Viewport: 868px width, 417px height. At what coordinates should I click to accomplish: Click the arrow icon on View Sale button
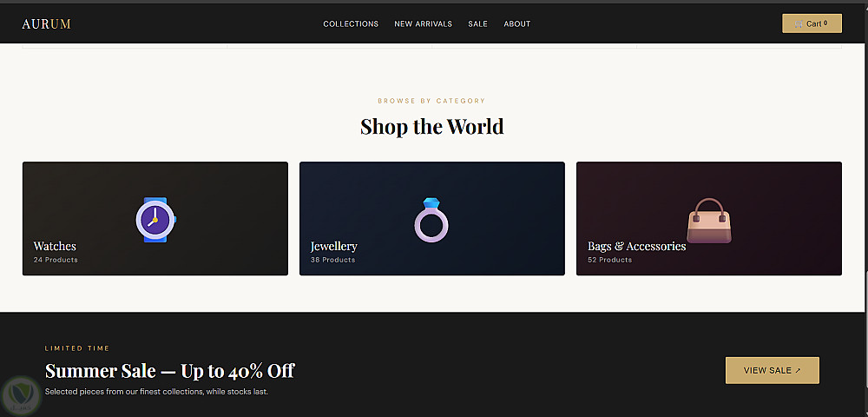[798, 371]
